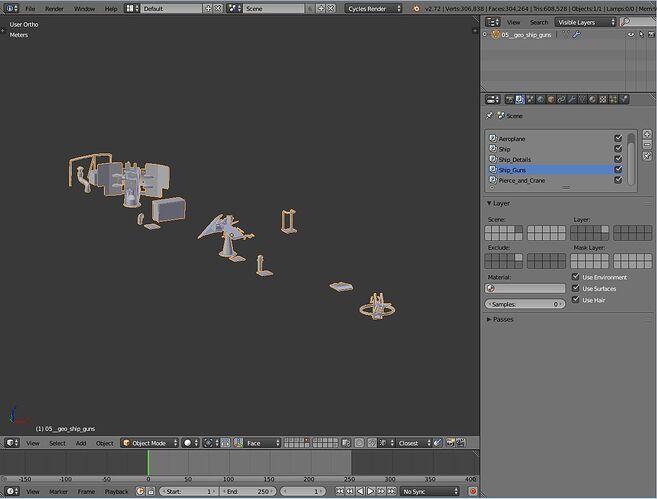The height and width of the screenshot is (499, 657).
Task: Jump to the last frame
Action: click(392, 491)
